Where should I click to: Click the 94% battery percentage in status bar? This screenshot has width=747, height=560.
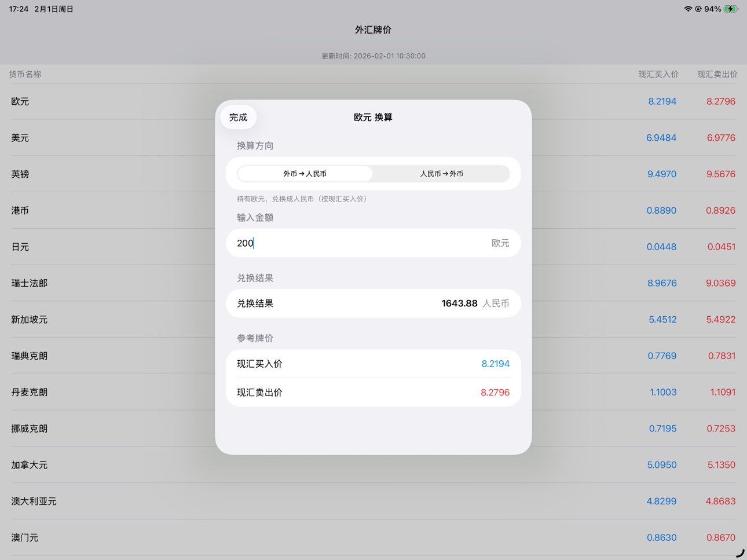[x=713, y=9]
